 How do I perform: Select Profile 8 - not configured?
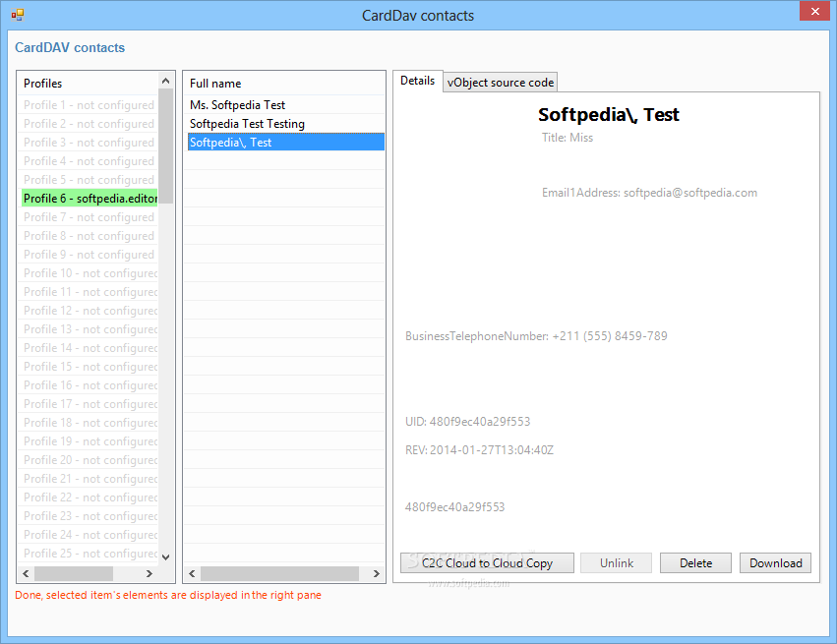point(90,236)
